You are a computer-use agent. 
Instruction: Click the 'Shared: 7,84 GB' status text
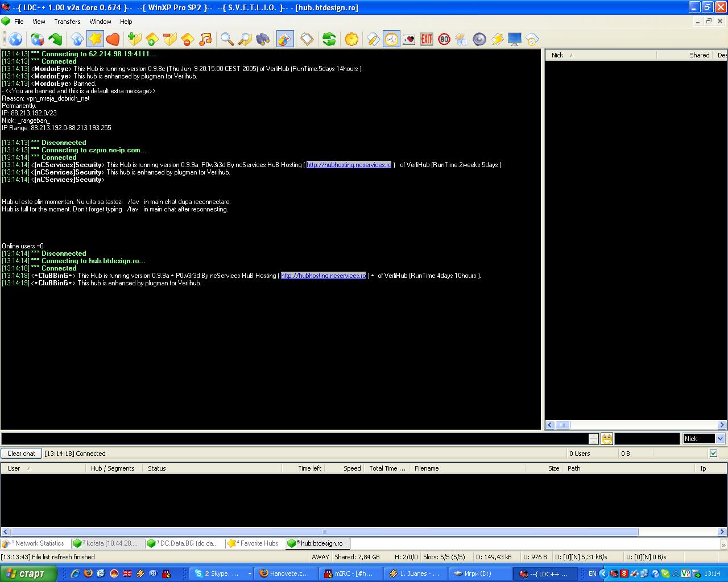(357, 557)
